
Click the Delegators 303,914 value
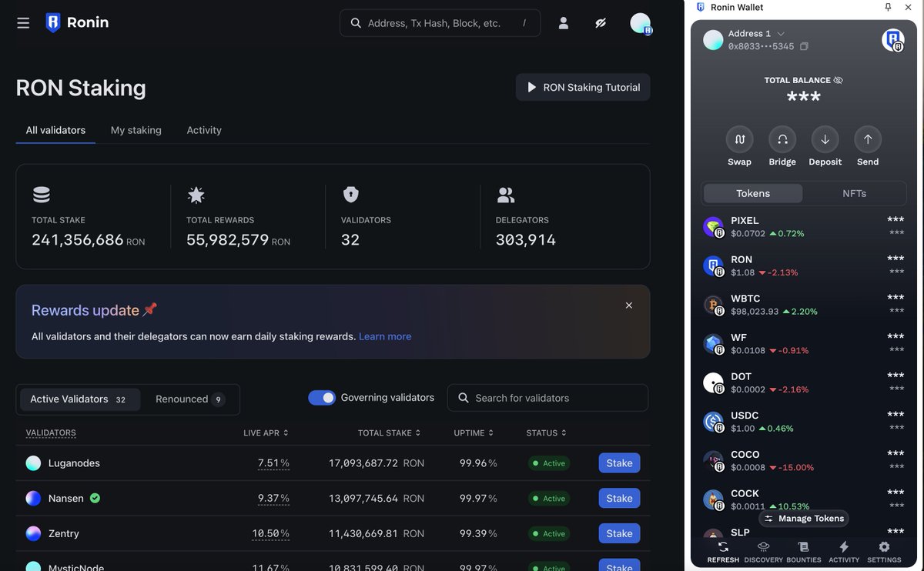(x=526, y=240)
